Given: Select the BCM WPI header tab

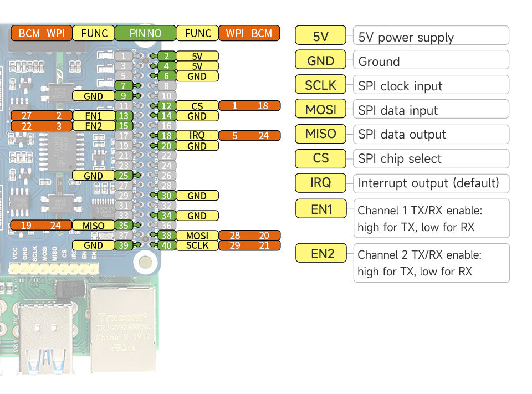Looking at the screenshot, I should click(41, 33).
